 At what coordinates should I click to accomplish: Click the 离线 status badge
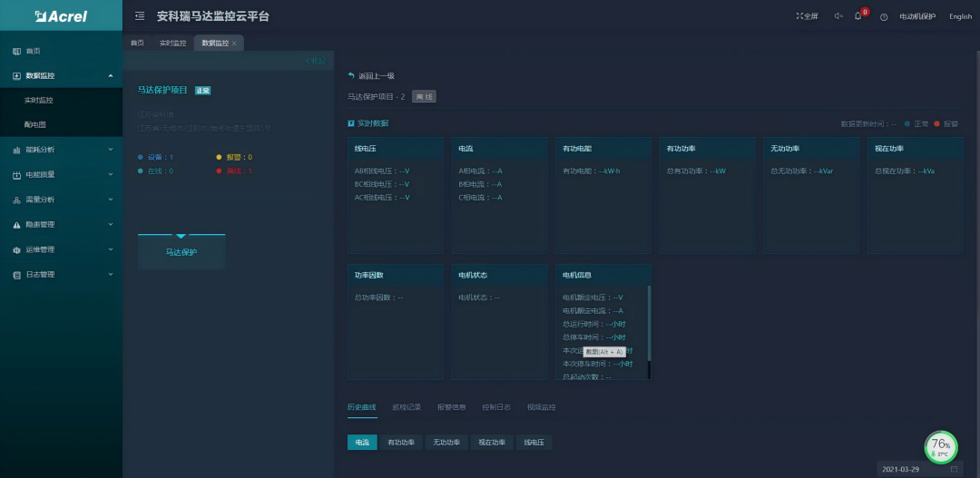tap(425, 97)
